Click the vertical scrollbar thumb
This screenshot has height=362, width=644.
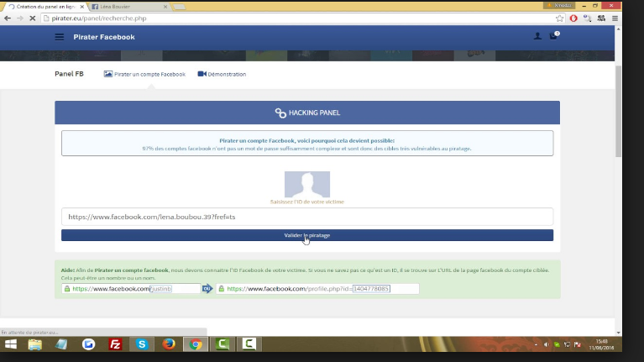pos(618,111)
